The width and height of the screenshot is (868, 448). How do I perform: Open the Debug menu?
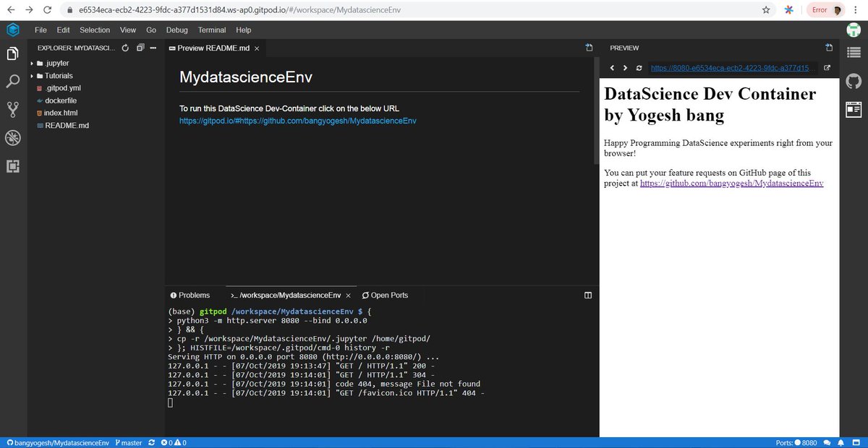[x=176, y=30]
